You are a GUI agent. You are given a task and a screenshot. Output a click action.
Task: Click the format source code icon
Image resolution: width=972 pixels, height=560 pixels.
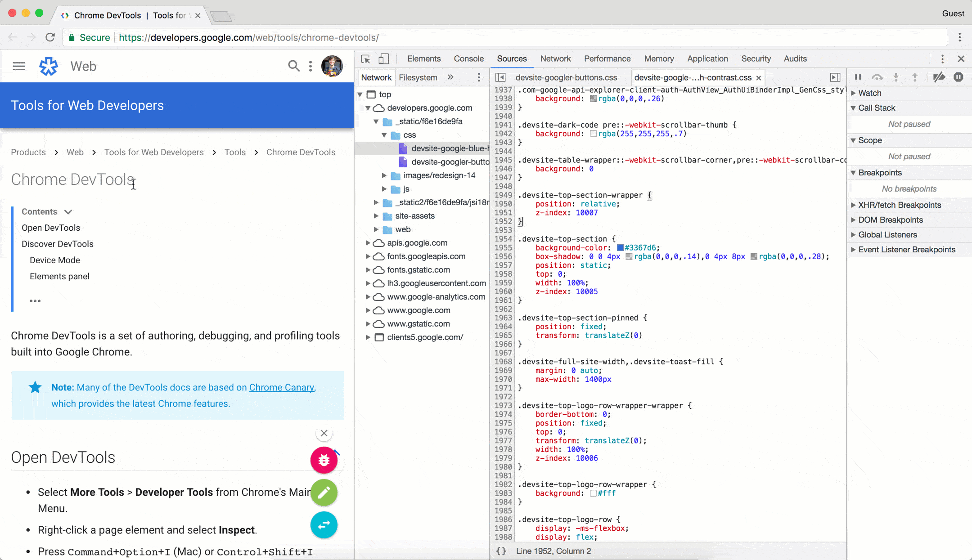coord(501,551)
